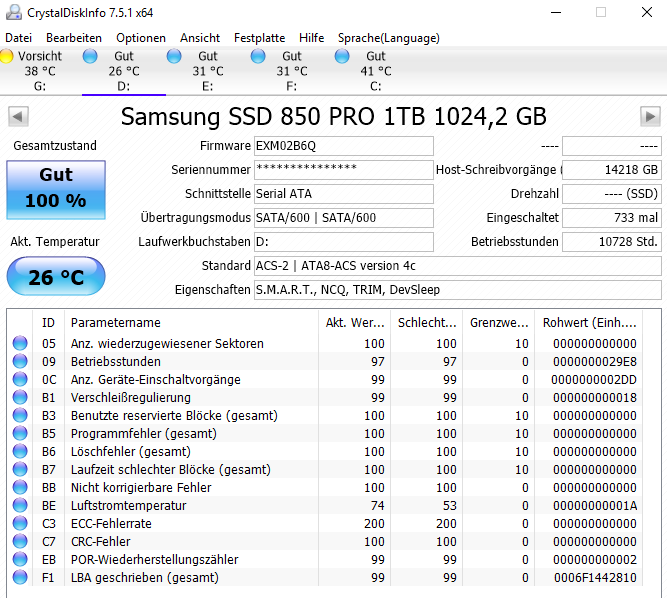Click status icon of attribute B6 row
The height and width of the screenshot is (598, 667).
point(20,451)
